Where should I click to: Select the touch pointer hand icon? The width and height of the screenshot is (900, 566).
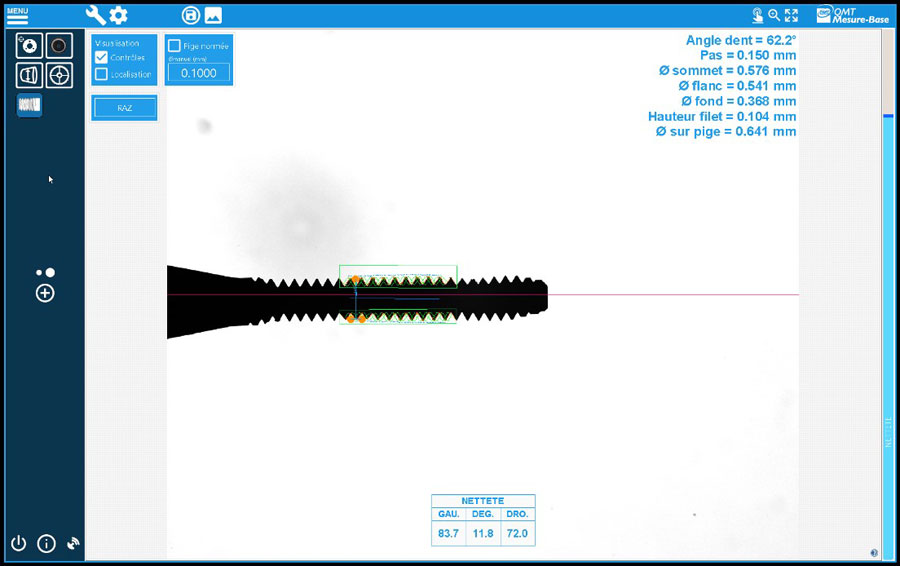tap(757, 15)
